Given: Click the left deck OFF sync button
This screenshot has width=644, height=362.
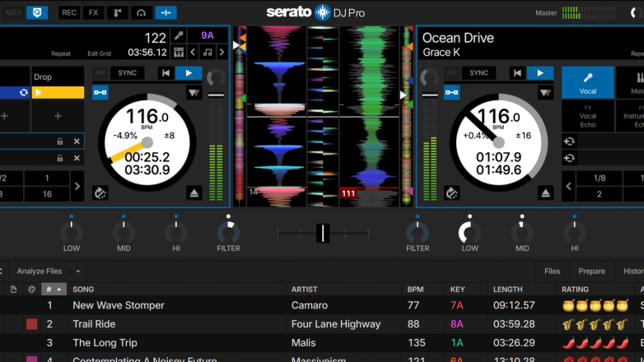Looking at the screenshot, I should 100,73.
